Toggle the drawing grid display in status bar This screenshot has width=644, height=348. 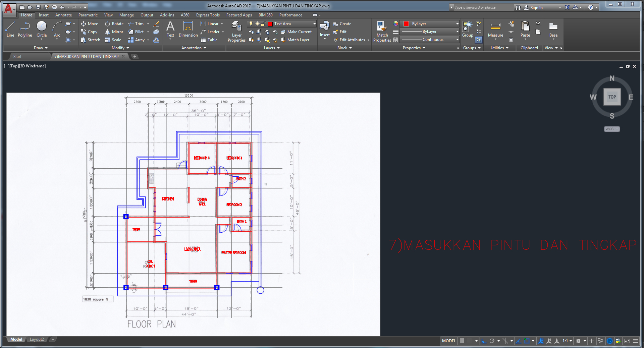click(462, 341)
